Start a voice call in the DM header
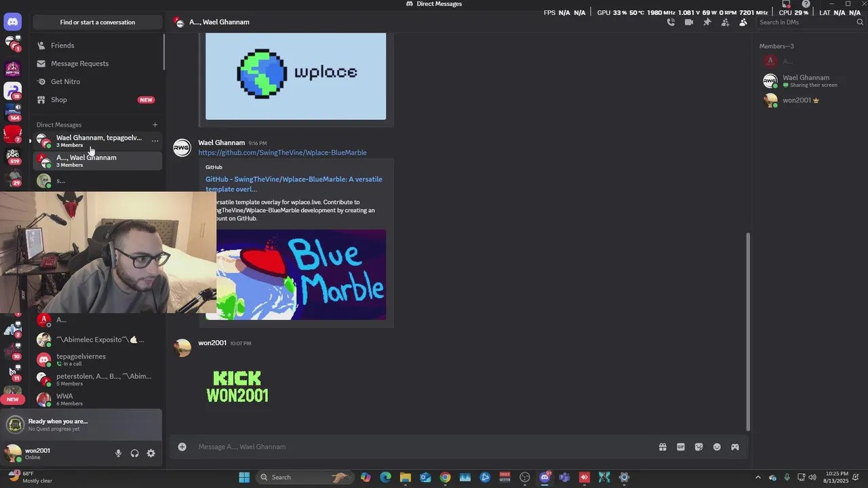The image size is (868, 488). 671,22
